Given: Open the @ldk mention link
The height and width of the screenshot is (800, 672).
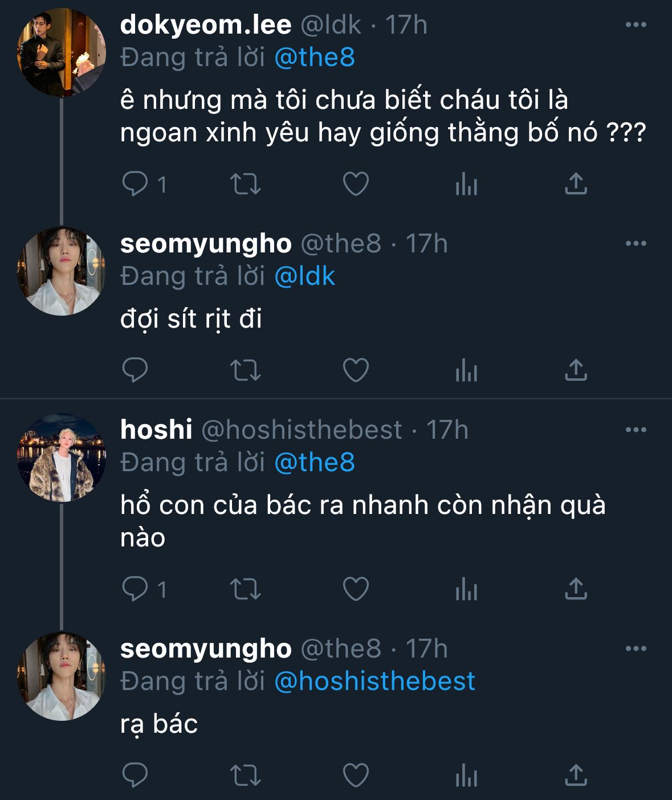Looking at the screenshot, I should point(304,276).
